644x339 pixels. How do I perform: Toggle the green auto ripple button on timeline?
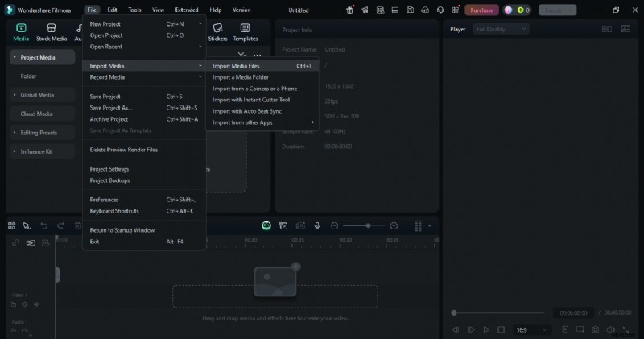[x=266, y=226]
